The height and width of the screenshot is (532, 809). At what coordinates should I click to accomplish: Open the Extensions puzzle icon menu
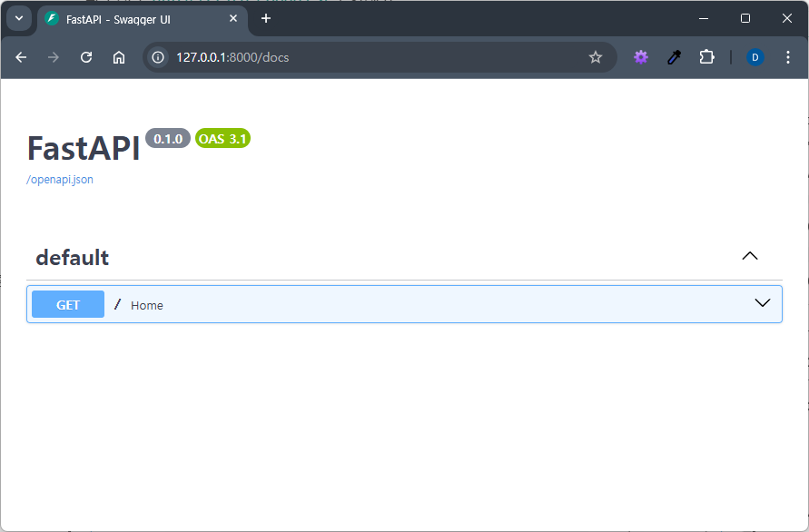[x=706, y=57]
